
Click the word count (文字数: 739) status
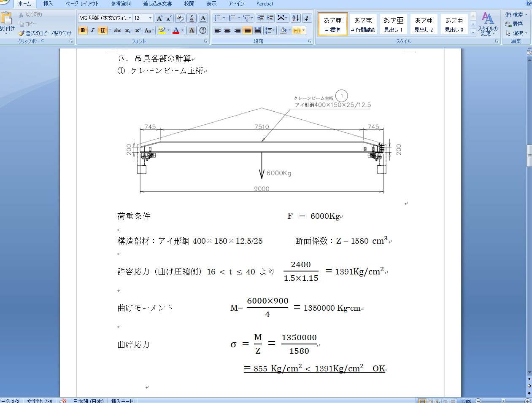tap(40, 401)
